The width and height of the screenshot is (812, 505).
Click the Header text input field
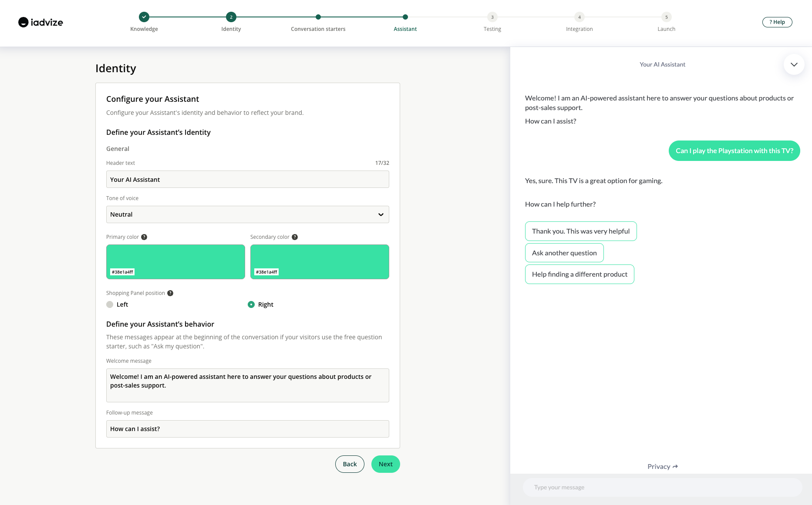point(247,179)
